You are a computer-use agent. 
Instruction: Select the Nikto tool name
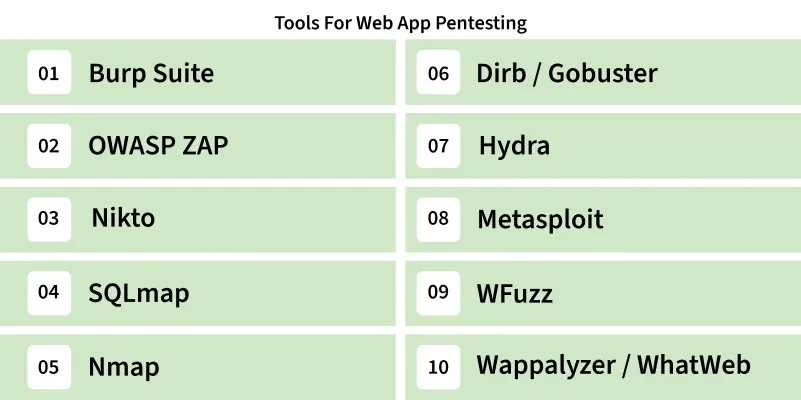[123, 218]
